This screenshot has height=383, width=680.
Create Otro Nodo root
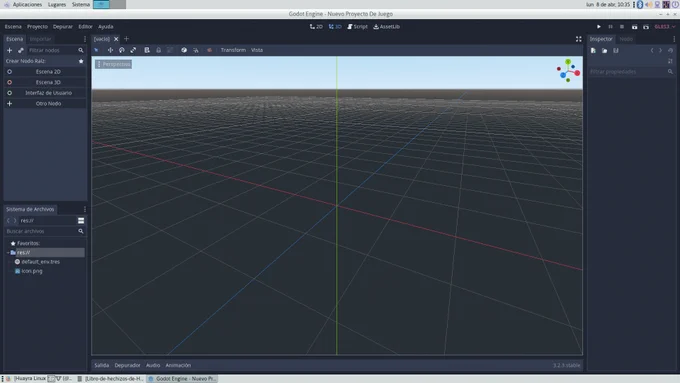[45, 104]
